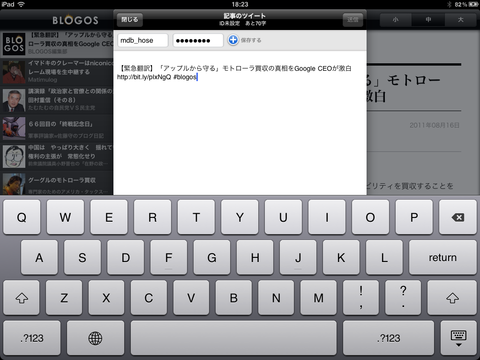The height and width of the screenshot is (360, 480).
Task: Tap the 送信 send button
Action: (353, 20)
